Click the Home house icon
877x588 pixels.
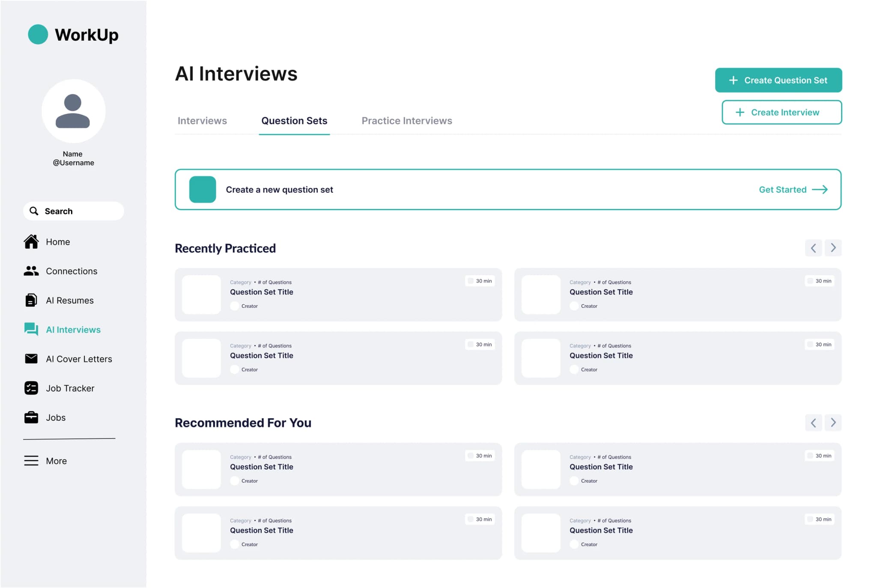(31, 242)
